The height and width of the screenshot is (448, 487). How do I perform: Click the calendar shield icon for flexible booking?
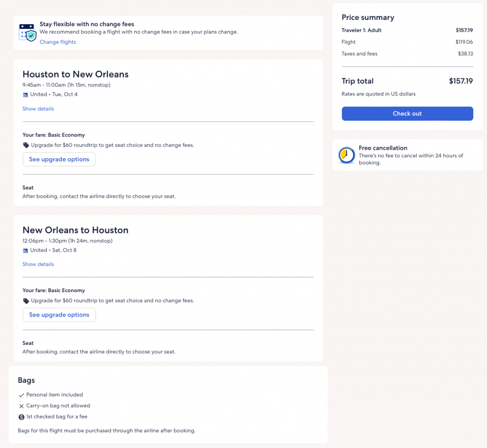27,32
